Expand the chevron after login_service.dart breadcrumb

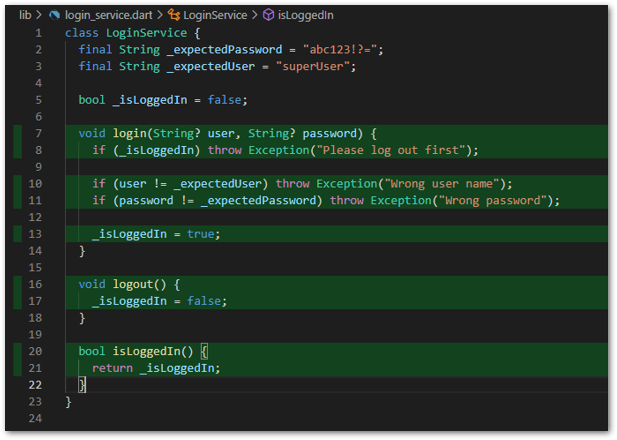click(x=160, y=15)
